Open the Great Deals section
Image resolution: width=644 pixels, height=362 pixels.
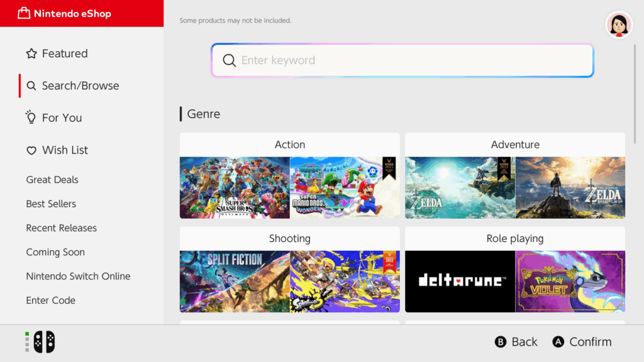pyautogui.click(x=52, y=180)
